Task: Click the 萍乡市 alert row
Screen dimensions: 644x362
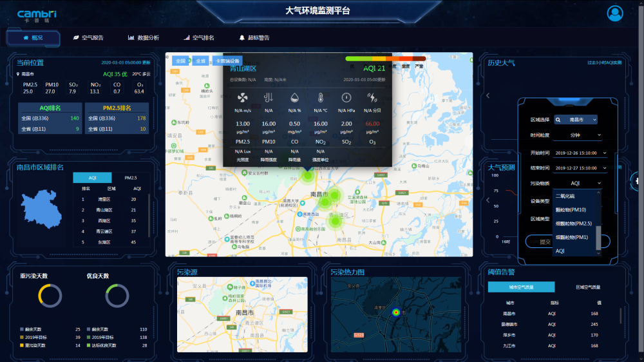Action: pyautogui.click(x=553, y=335)
